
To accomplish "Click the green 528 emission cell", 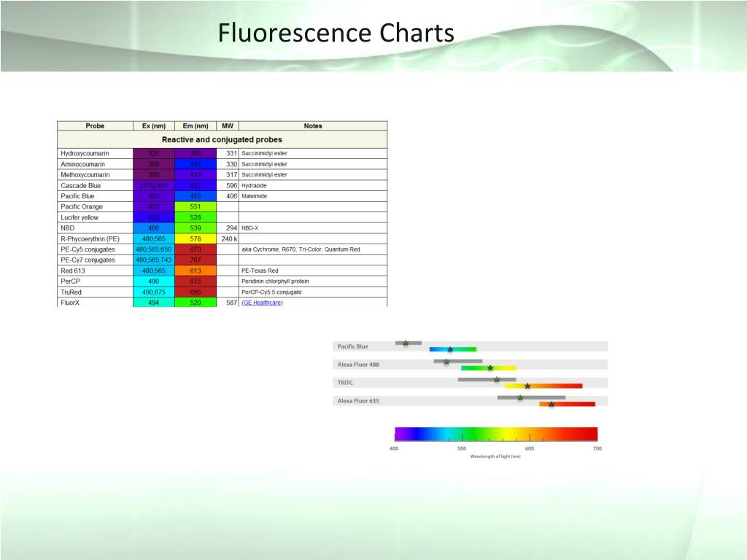I will point(196,217).
